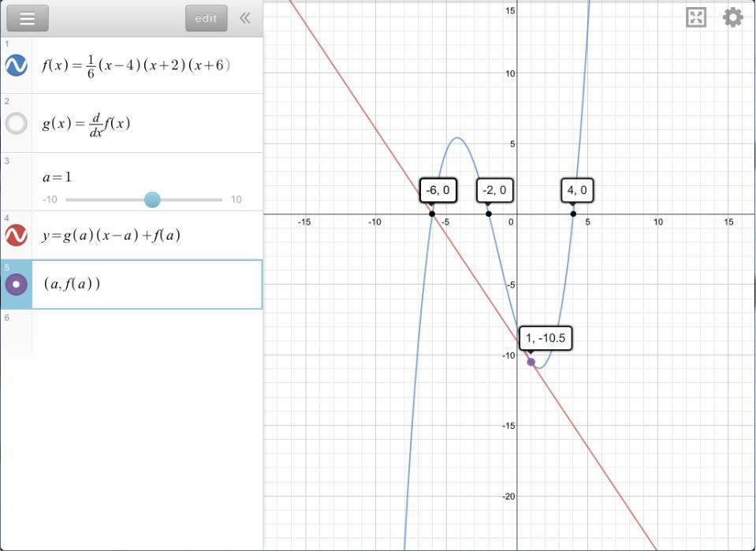Toggle the red tangent line visibility
The height and width of the screenshot is (551, 756).
click(x=17, y=235)
